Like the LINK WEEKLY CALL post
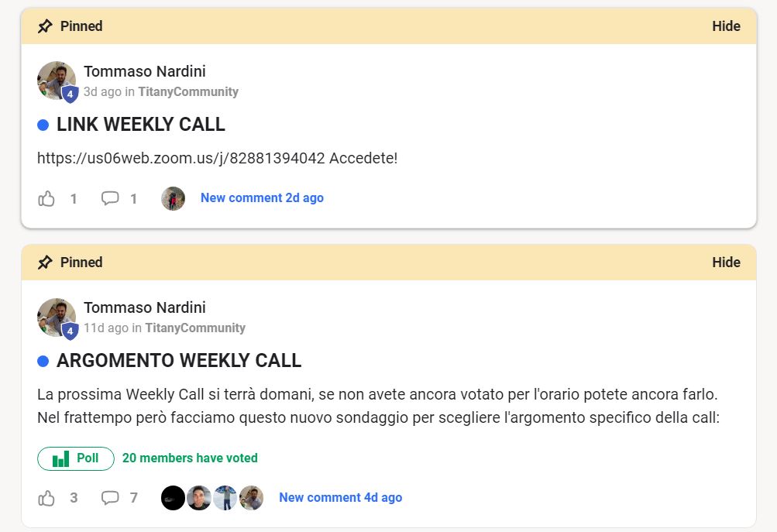777x532 pixels. tap(46, 199)
